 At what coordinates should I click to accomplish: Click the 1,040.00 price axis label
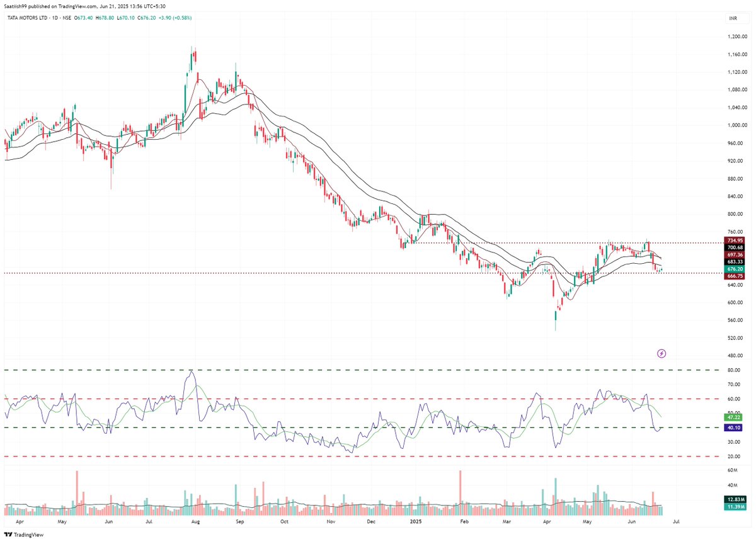click(736, 108)
